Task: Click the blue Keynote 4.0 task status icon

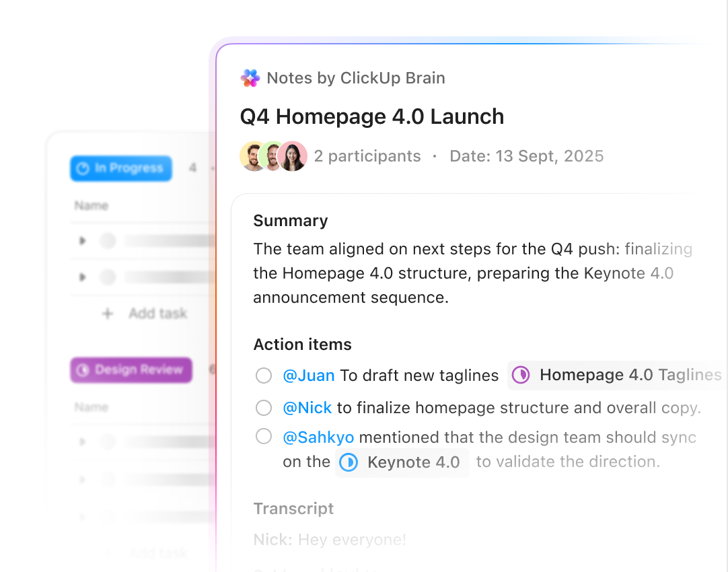Action: pyautogui.click(x=350, y=462)
